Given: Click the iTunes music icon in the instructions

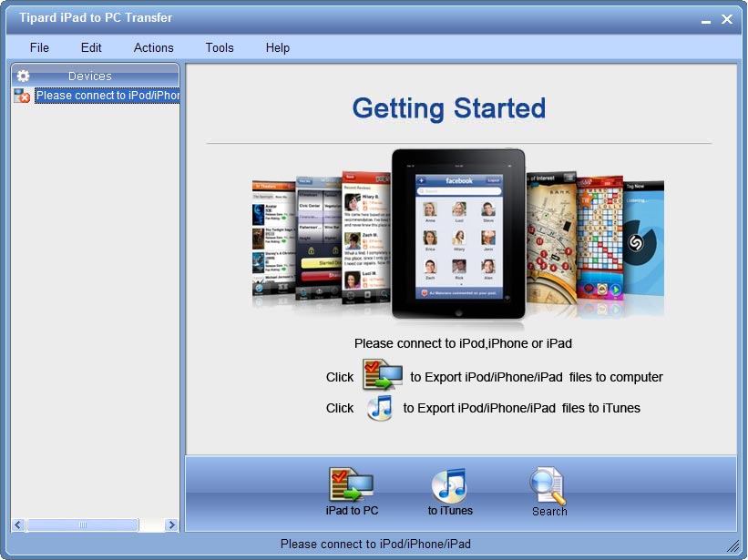Looking at the screenshot, I should 378,408.
